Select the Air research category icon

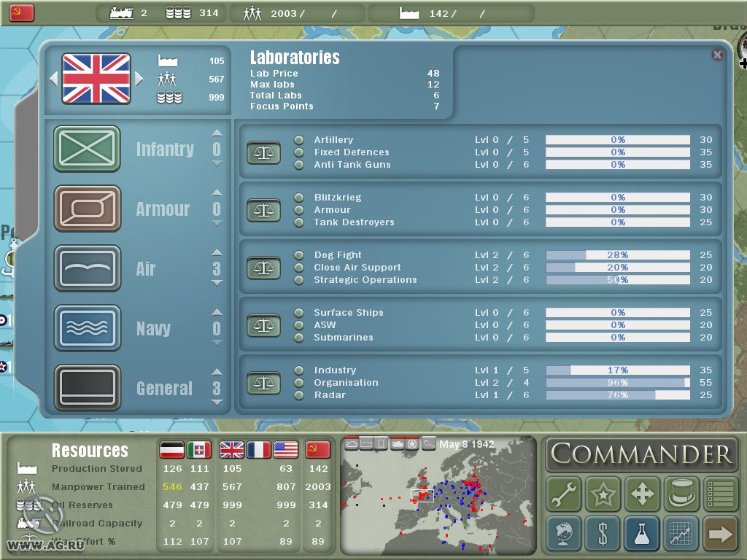[x=87, y=268]
